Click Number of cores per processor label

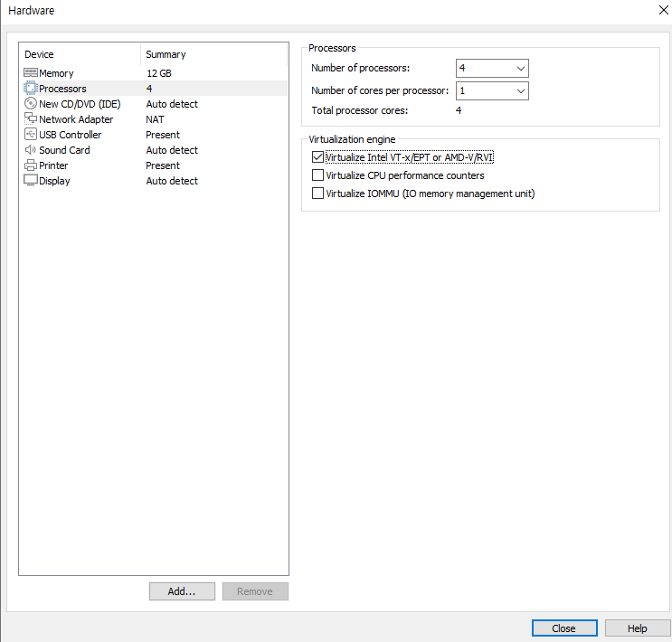tap(380, 90)
